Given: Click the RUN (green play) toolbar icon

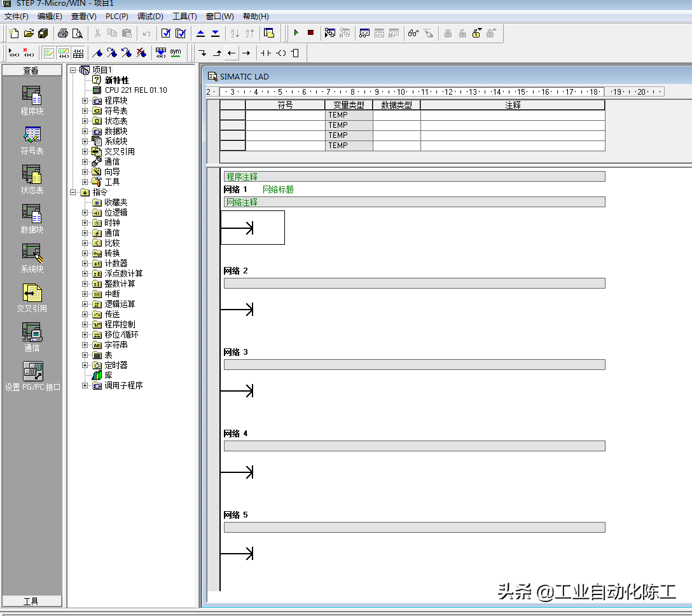Looking at the screenshot, I should [296, 33].
